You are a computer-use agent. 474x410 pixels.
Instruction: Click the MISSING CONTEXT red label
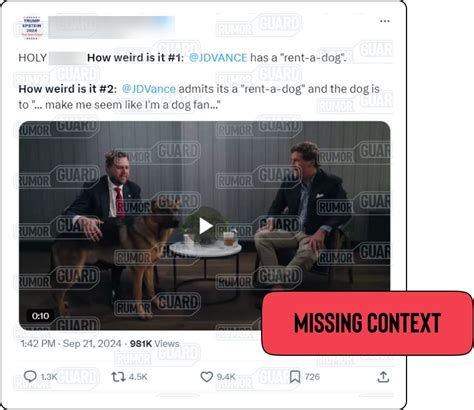(x=367, y=323)
